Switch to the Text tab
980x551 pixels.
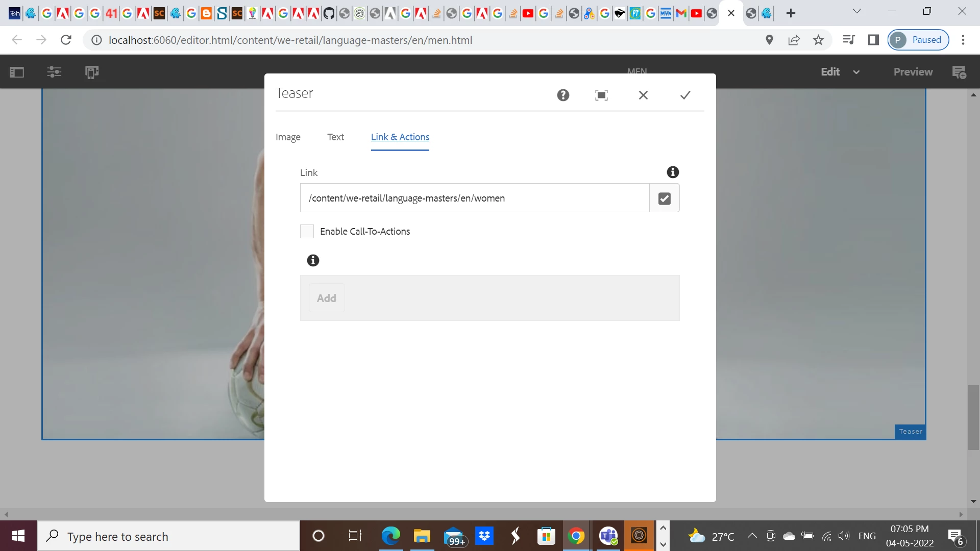(x=335, y=137)
